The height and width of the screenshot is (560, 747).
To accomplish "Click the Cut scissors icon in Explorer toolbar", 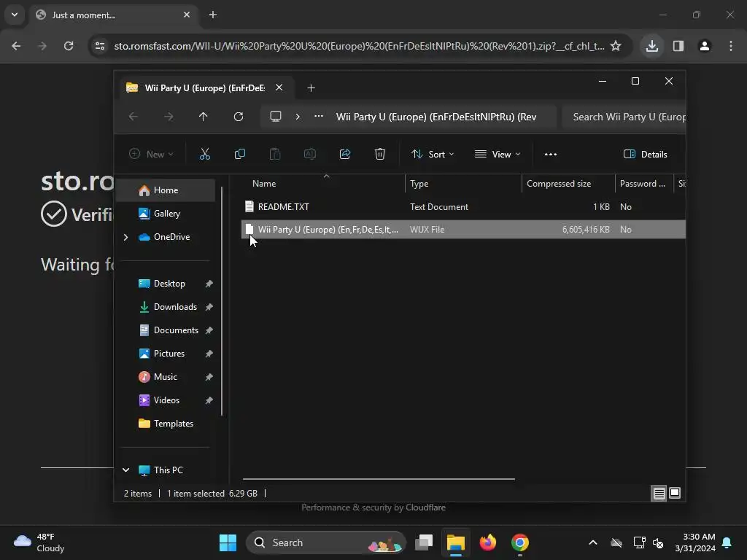I will point(204,154).
